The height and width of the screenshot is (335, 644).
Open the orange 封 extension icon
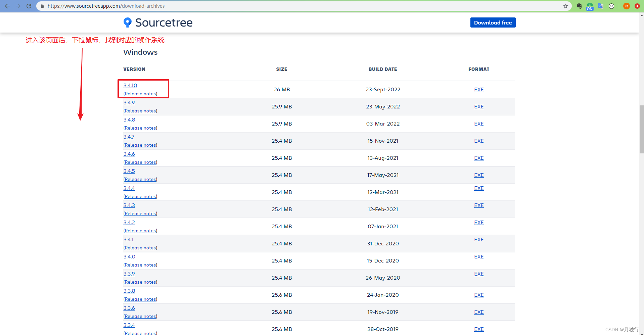(626, 6)
